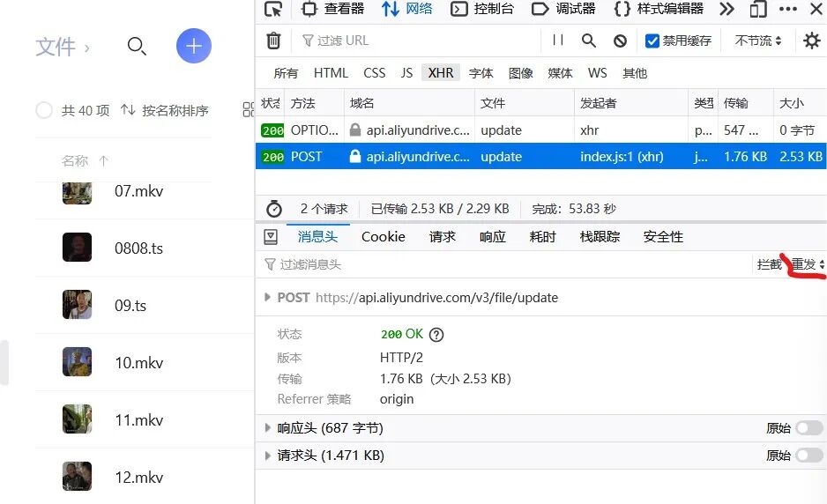Filter requests by 字体 fonts
This screenshot has height=504, width=827.
[481, 73]
